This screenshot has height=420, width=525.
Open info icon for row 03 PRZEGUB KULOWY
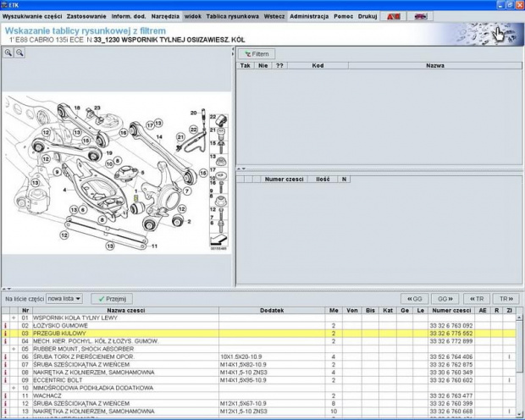click(5, 334)
